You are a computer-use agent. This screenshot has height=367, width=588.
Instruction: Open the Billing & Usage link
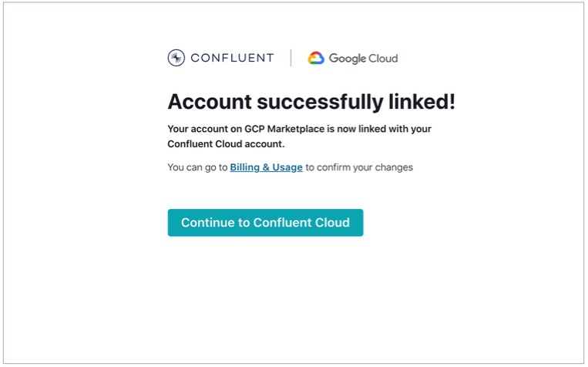pos(266,167)
